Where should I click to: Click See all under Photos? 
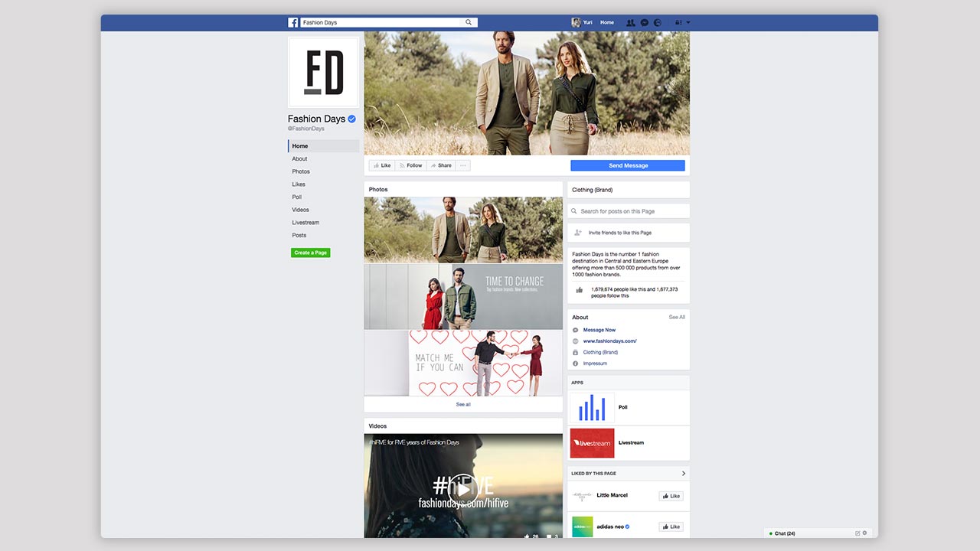point(463,404)
